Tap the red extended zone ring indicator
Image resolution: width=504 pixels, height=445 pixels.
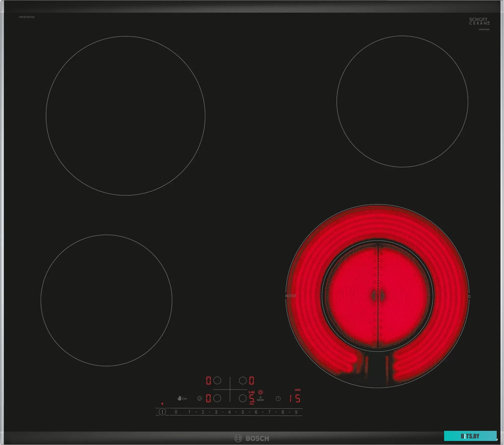[x=260, y=392]
